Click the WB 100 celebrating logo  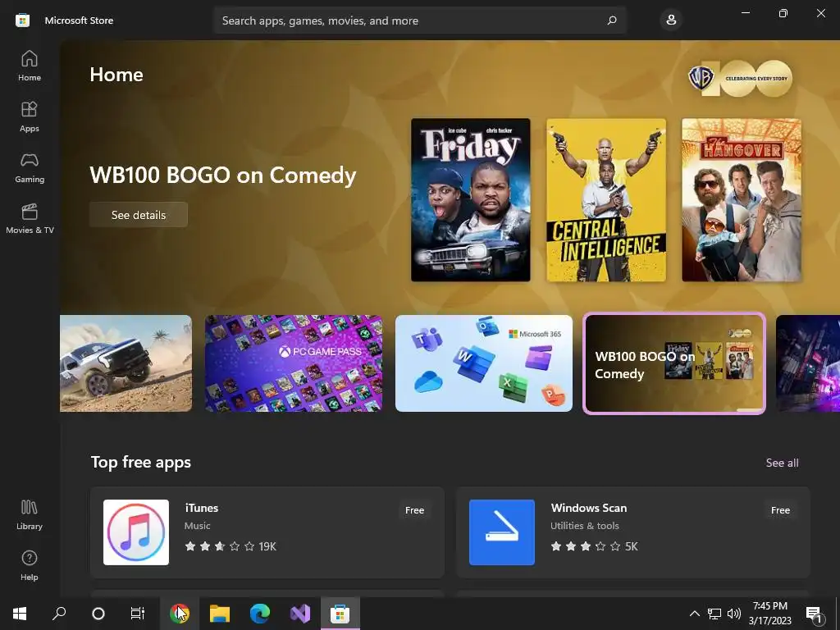click(741, 78)
